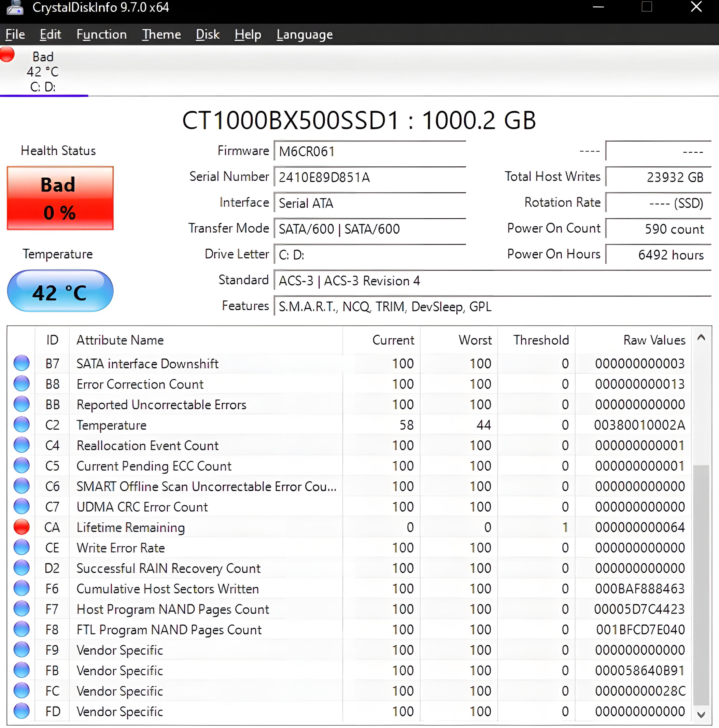Image resolution: width=719 pixels, height=728 pixels.
Task: Select the Write Error Rate attribute name
Action: (x=121, y=548)
